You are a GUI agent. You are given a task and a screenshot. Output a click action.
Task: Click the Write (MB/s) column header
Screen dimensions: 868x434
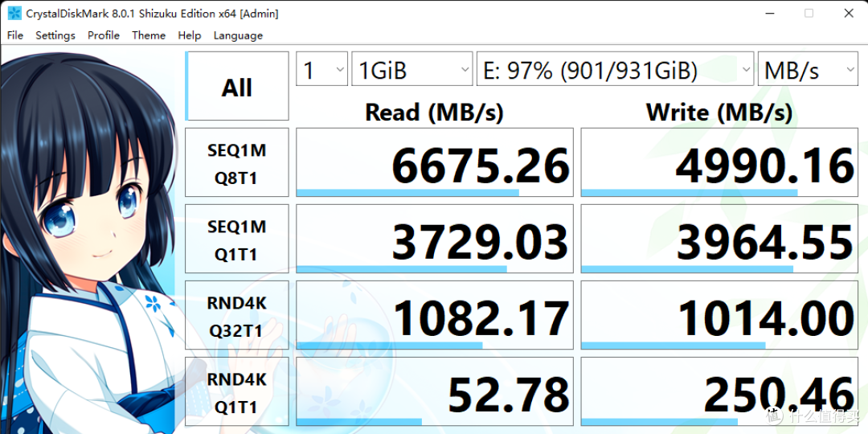click(x=719, y=113)
